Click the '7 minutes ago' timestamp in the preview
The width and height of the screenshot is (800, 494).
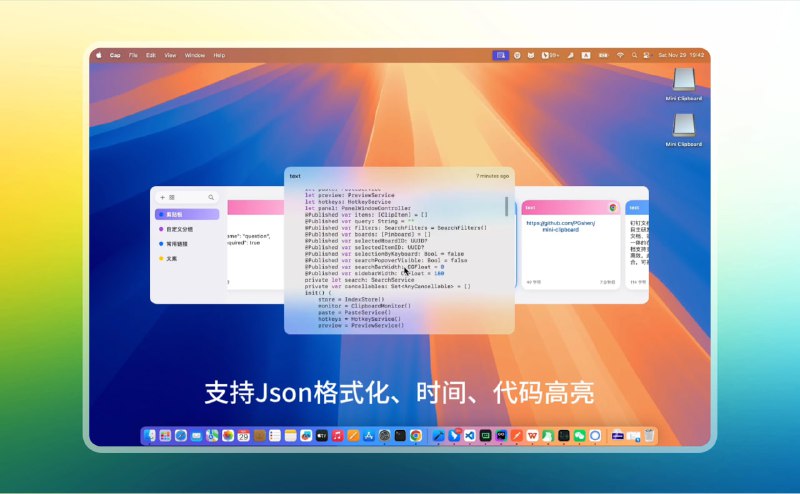492,176
